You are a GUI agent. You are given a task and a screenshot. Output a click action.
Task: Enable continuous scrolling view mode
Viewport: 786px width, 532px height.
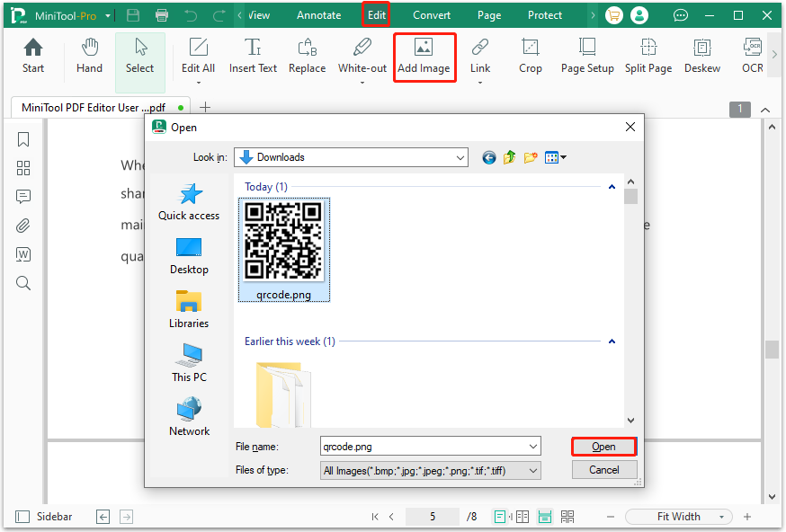point(545,517)
